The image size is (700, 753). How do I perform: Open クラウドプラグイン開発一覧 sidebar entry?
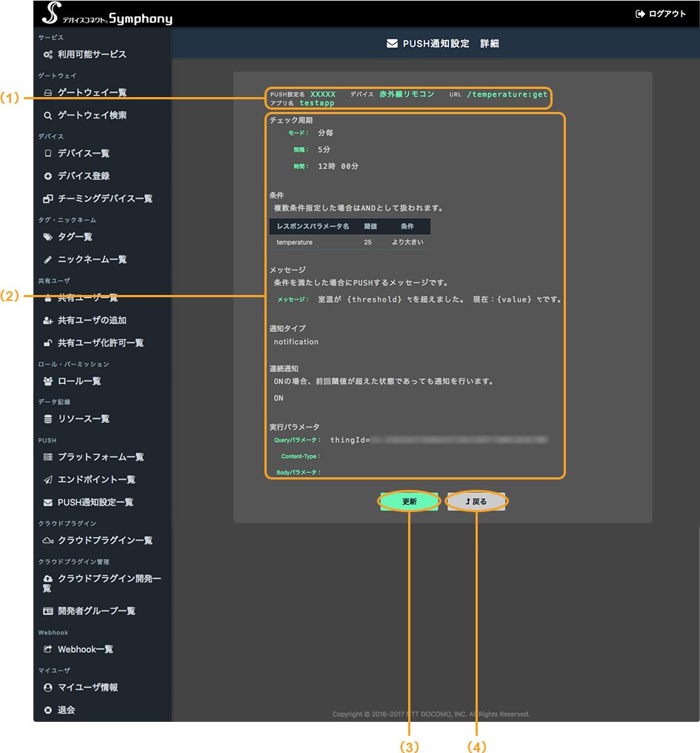pos(102,583)
